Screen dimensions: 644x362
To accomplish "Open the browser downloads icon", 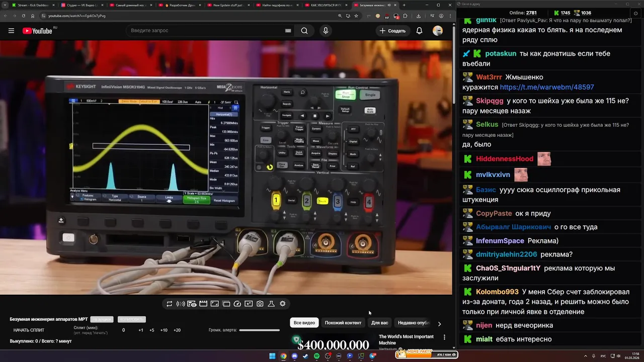I will pyautogui.click(x=419, y=16).
